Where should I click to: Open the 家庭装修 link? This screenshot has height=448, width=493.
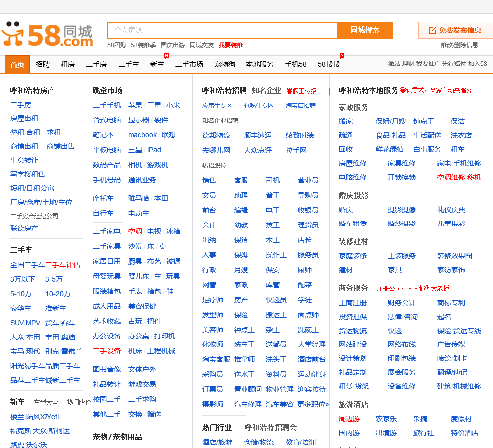tap(353, 256)
